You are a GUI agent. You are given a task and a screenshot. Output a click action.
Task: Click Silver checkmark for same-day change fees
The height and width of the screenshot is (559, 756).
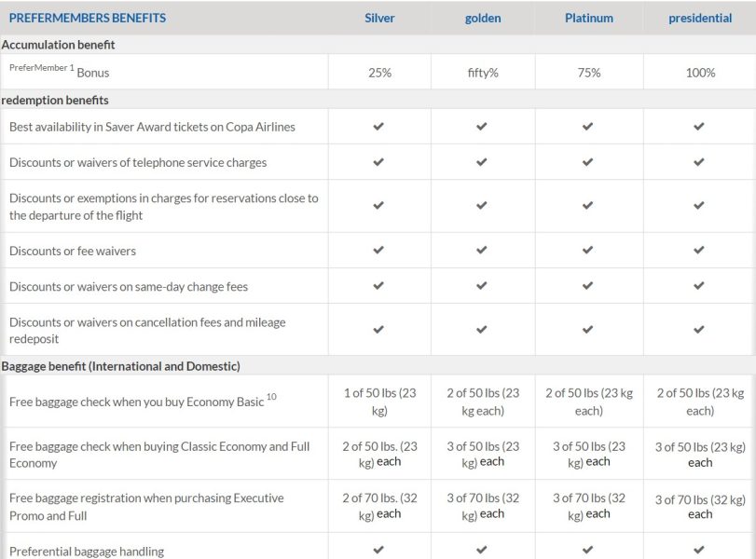[378, 286]
